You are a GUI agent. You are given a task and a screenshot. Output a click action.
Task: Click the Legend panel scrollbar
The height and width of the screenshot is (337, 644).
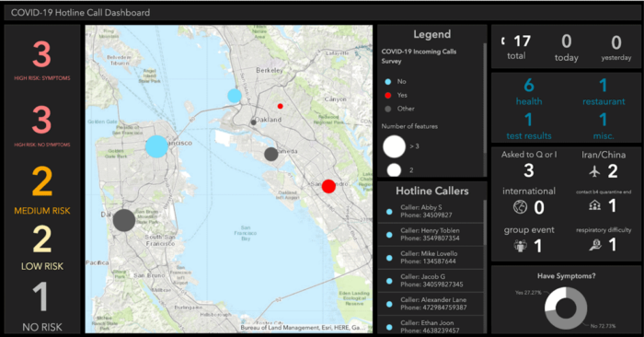(x=485, y=99)
